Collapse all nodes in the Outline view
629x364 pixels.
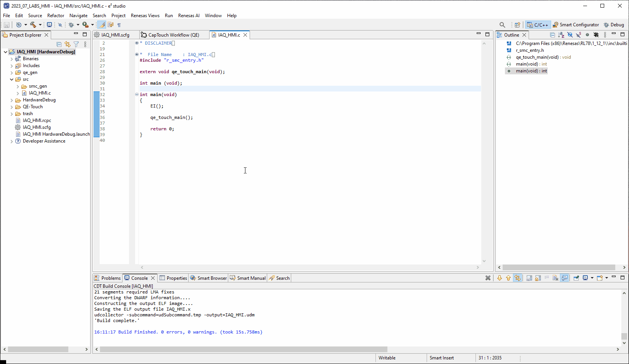(552, 35)
